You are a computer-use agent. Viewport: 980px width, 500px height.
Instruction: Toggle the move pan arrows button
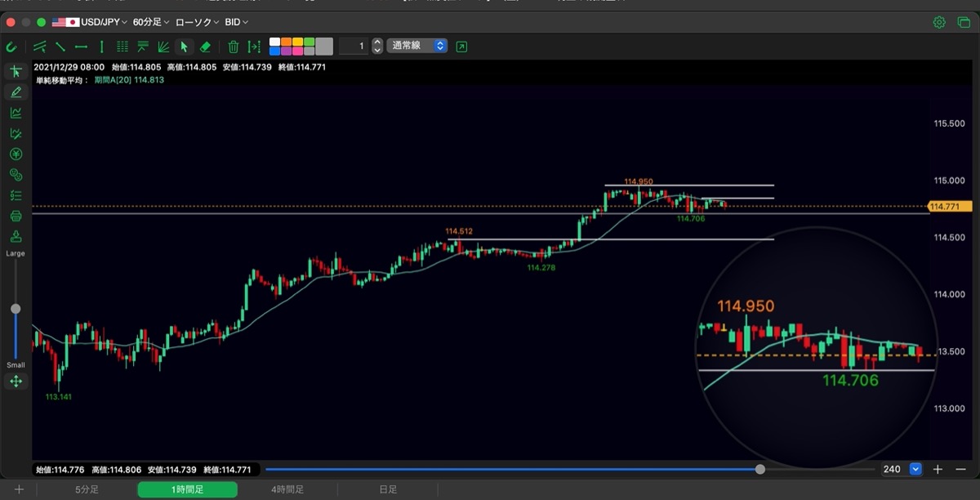[16, 382]
